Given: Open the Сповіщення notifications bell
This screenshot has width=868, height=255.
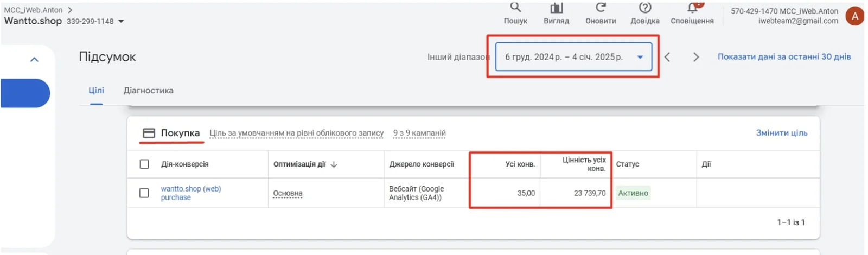Looking at the screenshot, I should point(692,8).
